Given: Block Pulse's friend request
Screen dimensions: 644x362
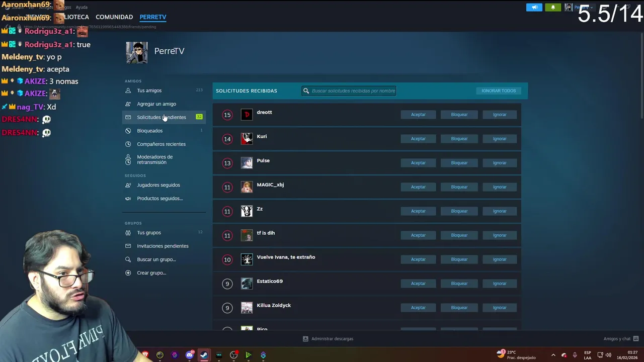Looking at the screenshot, I should (459, 163).
